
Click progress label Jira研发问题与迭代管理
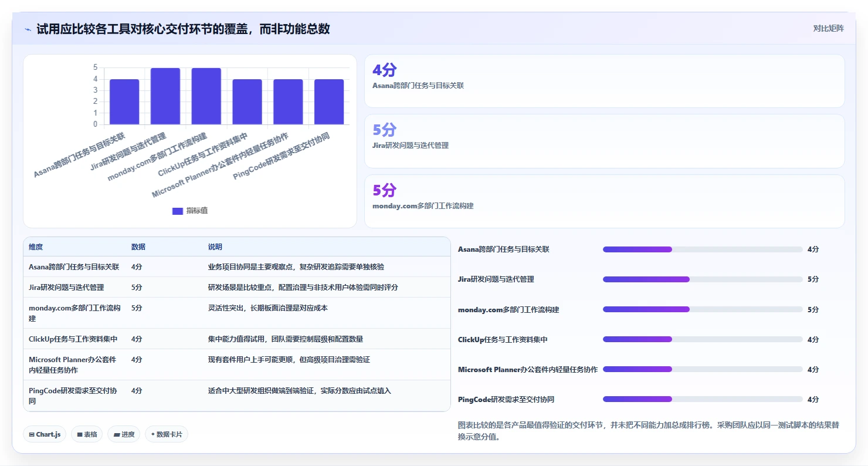coord(496,279)
